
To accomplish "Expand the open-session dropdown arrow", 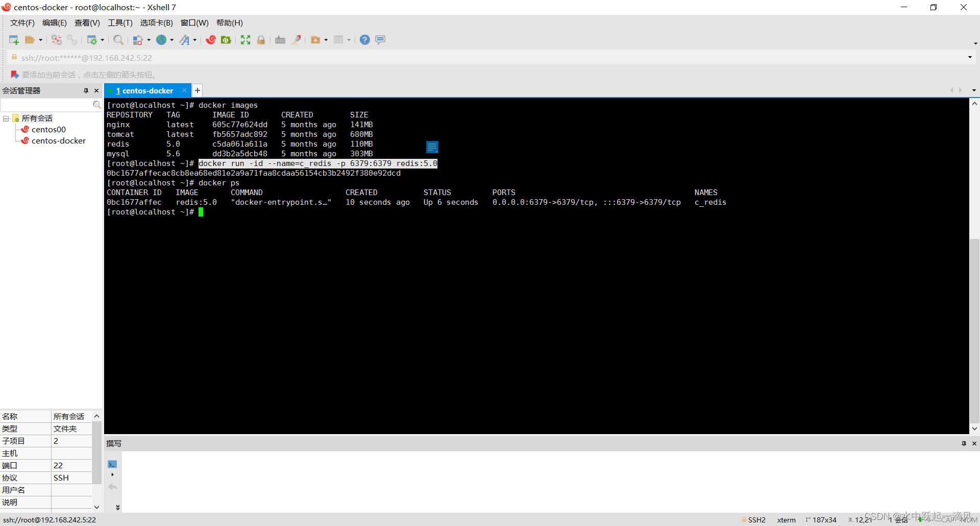I will pyautogui.click(x=40, y=40).
